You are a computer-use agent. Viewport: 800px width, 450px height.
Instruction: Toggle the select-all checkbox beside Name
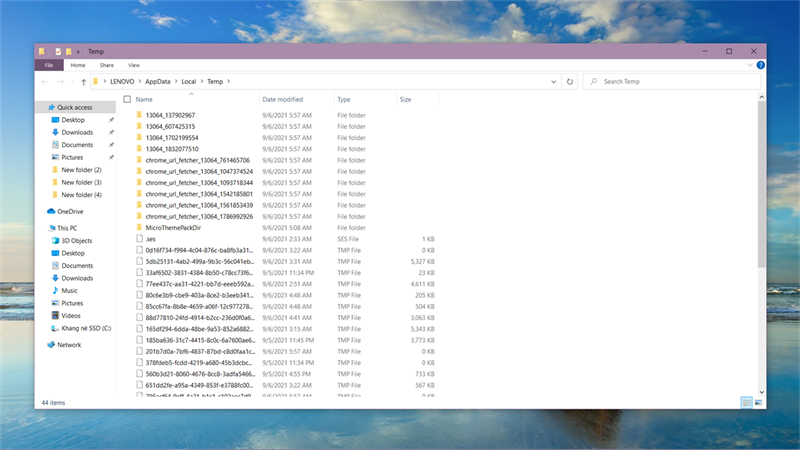point(127,100)
